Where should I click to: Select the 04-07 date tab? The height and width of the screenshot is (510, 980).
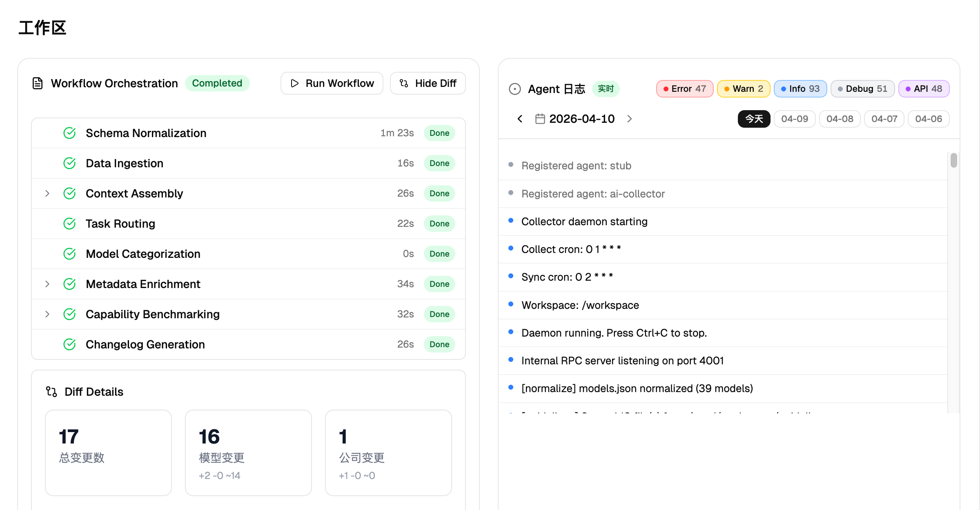tap(884, 119)
